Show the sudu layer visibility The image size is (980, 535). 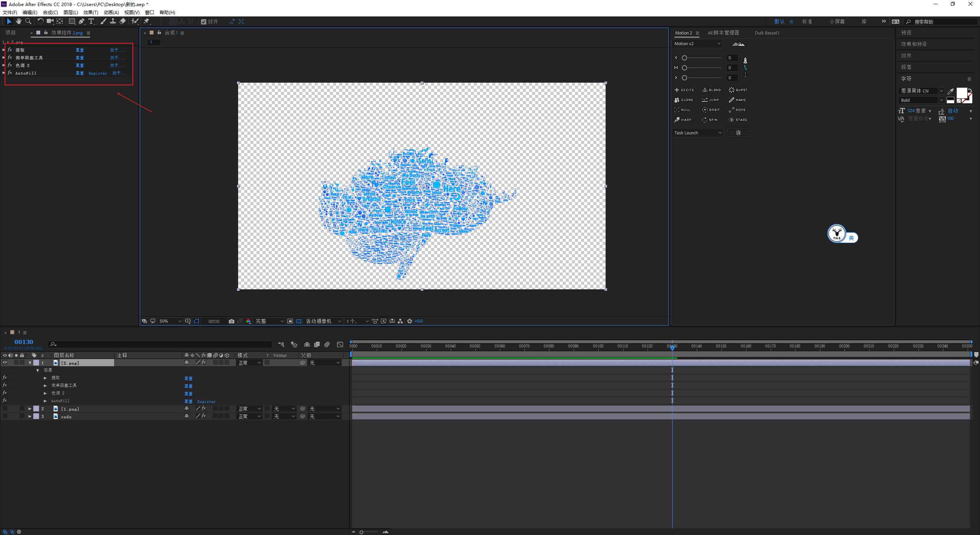pyautogui.click(x=5, y=416)
